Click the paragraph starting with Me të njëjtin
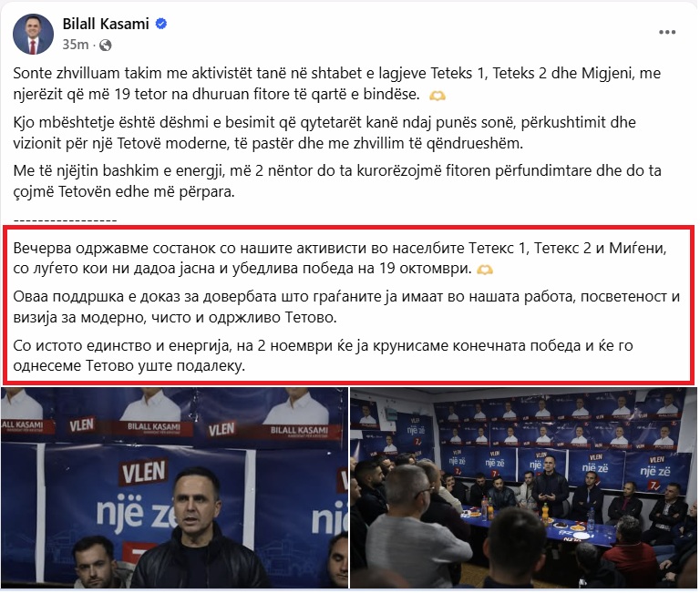Viewport: 700px width, 593px height. pyautogui.click(x=337, y=181)
